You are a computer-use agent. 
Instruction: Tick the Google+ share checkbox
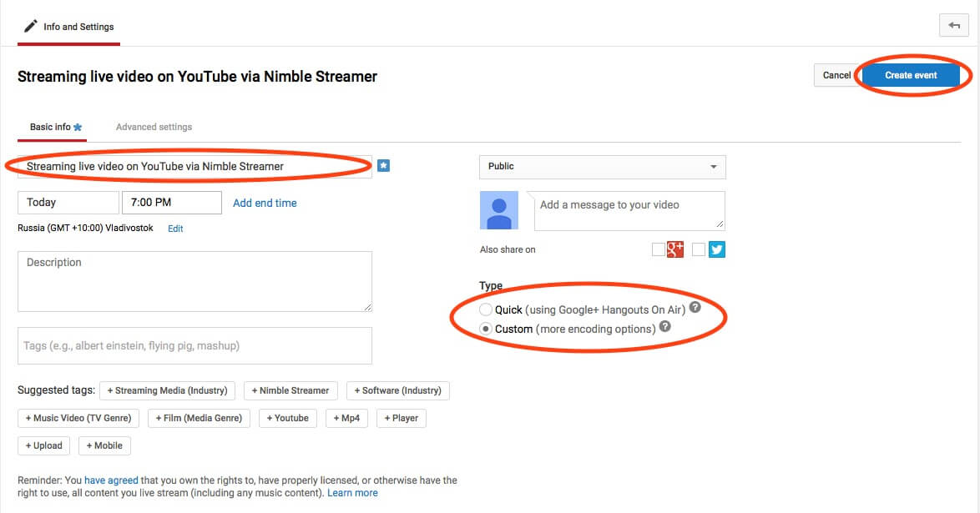tap(658, 249)
